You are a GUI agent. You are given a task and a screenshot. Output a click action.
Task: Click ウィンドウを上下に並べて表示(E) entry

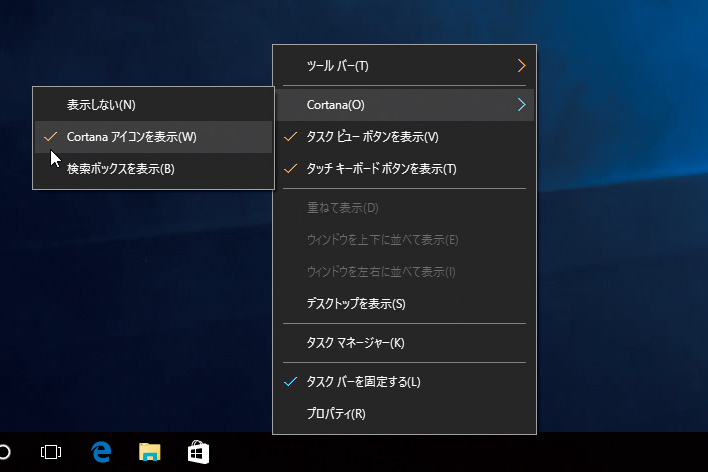pos(405,240)
